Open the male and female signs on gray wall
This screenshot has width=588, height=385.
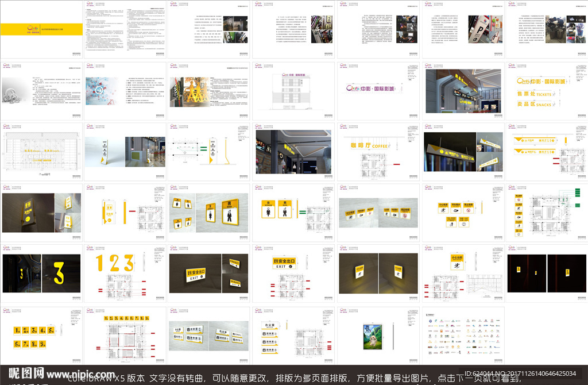pyautogui.click(x=209, y=213)
